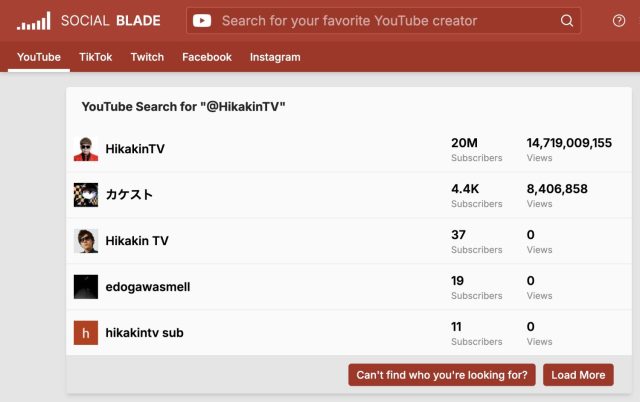Switch to the Twitch tab
This screenshot has width=640, height=402.
[x=147, y=57]
